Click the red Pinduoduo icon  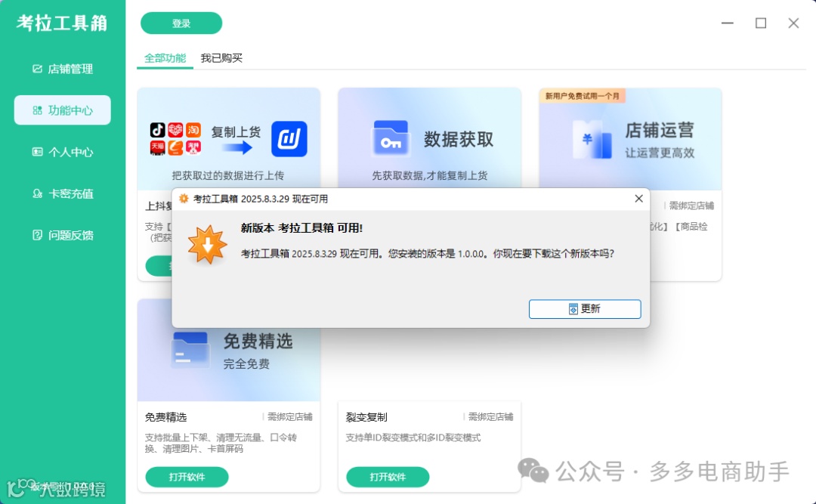[x=175, y=130]
